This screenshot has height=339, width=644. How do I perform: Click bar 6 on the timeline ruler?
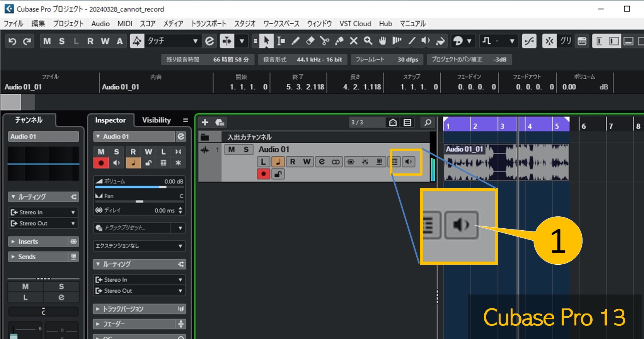(584, 126)
